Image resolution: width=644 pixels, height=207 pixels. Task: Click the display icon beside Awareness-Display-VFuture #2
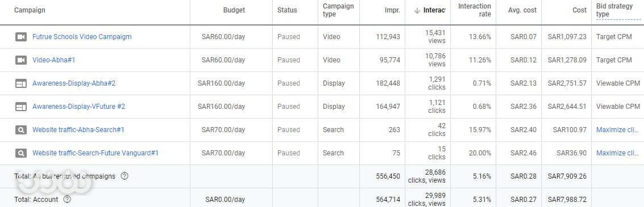21,107
